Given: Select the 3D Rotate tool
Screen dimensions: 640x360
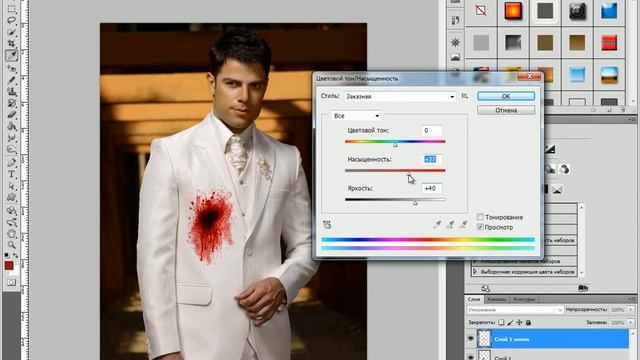Looking at the screenshot, I should (x=11, y=211).
